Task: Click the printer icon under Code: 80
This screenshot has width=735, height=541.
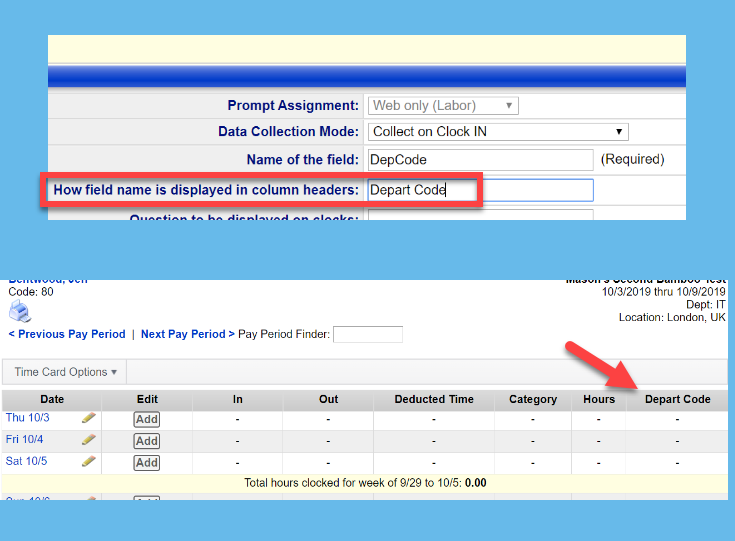Action: pos(20,311)
